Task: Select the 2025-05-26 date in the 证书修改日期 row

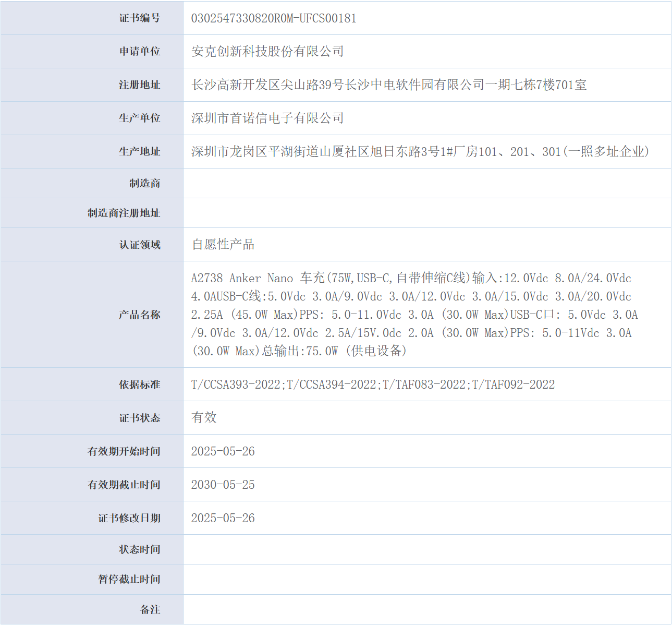Action: click(223, 518)
